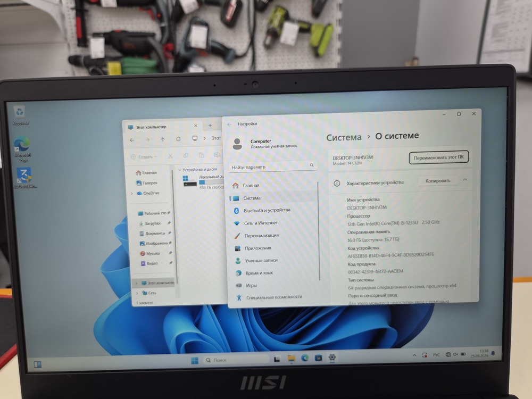This screenshot has height=399, width=532.
Task: Click the Copy icon in Explorer toolbar
Action: click(x=186, y=156)
